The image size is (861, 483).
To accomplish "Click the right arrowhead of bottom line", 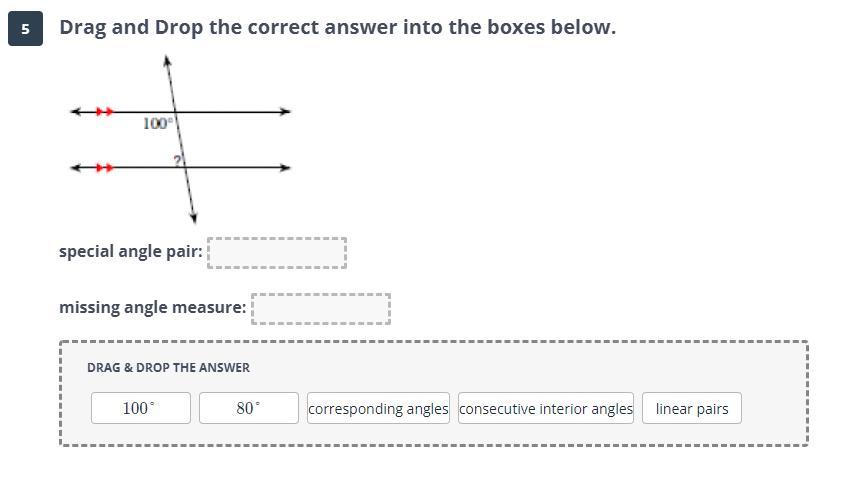I will pos(286,168).
